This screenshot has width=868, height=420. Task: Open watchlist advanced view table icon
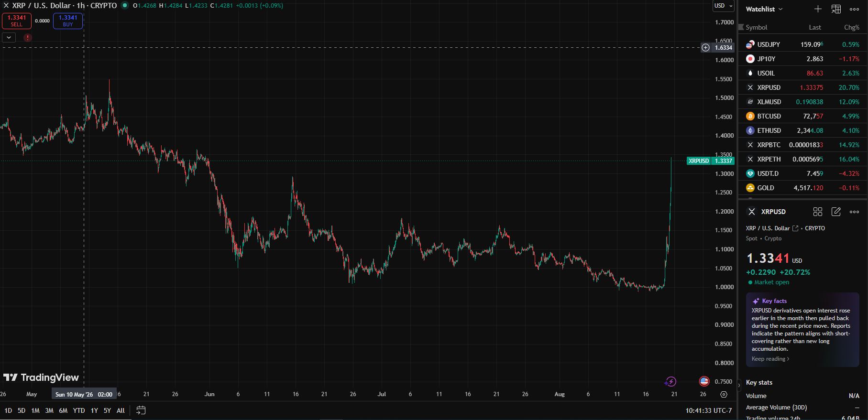pyautogui.click(x=836, y=9)
